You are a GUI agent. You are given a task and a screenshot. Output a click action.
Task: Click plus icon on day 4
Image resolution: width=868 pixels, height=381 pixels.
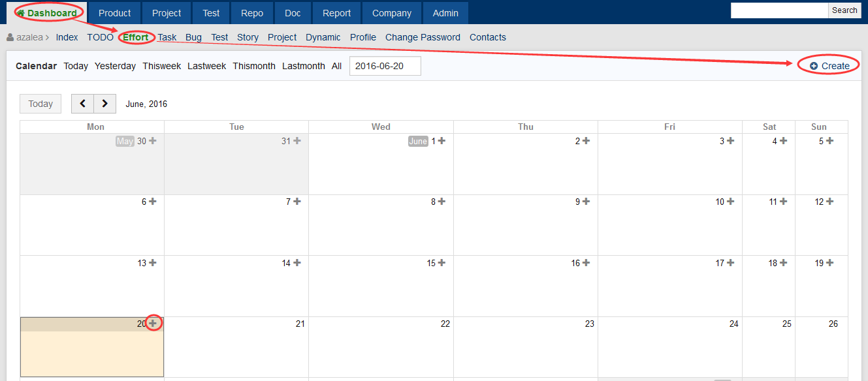tap(783, 140)
